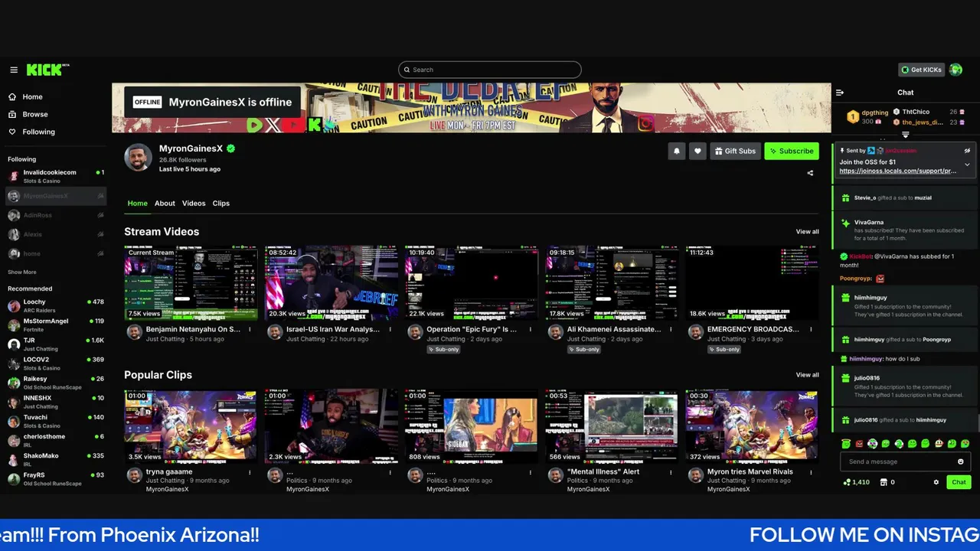Click the share icon below Subscribe
Screen dimensions: 980x551
810,173
